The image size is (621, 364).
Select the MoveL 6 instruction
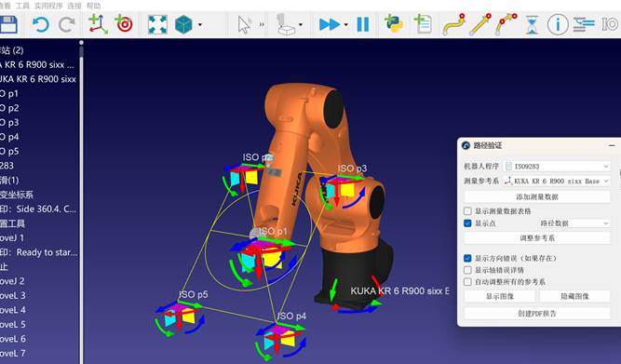pos(13,339)
